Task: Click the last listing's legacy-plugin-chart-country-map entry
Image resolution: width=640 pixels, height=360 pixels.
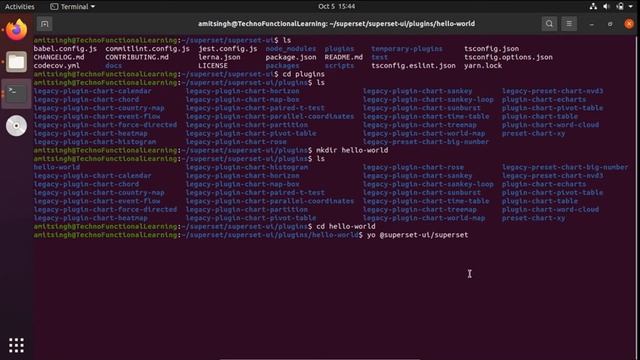Action: point(99,193)
